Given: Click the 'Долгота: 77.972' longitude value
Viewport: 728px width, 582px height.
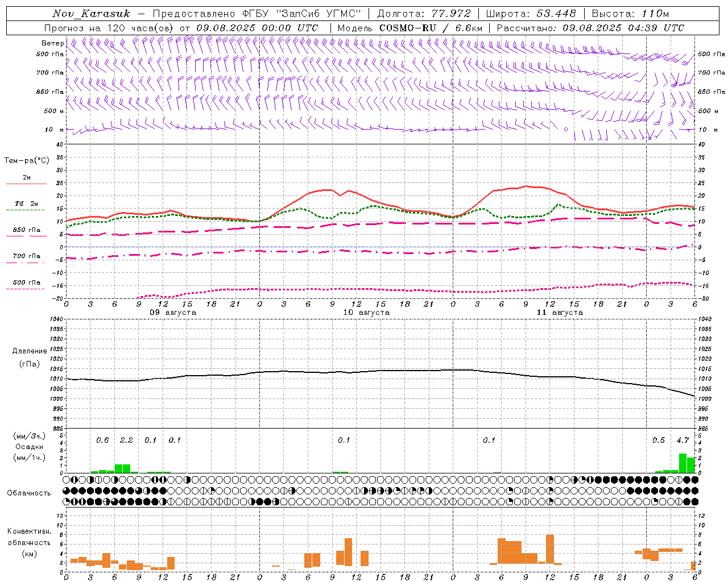Looking at the screenshot, I should (424, 14).
